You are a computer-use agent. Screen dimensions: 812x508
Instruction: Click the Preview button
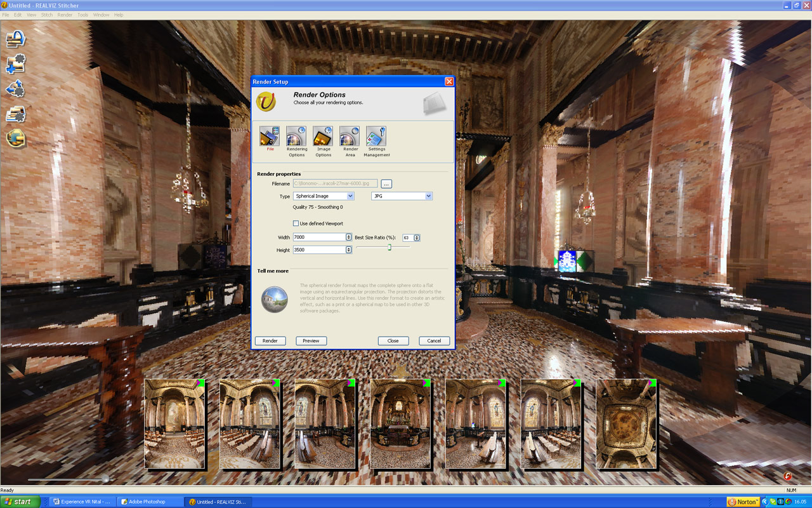311,341
